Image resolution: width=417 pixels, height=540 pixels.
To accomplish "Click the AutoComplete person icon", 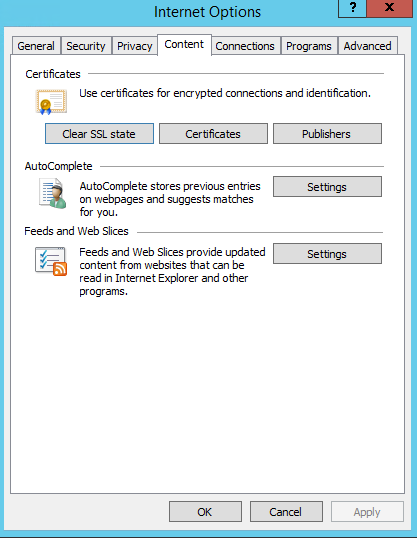I will click(53, 193).
